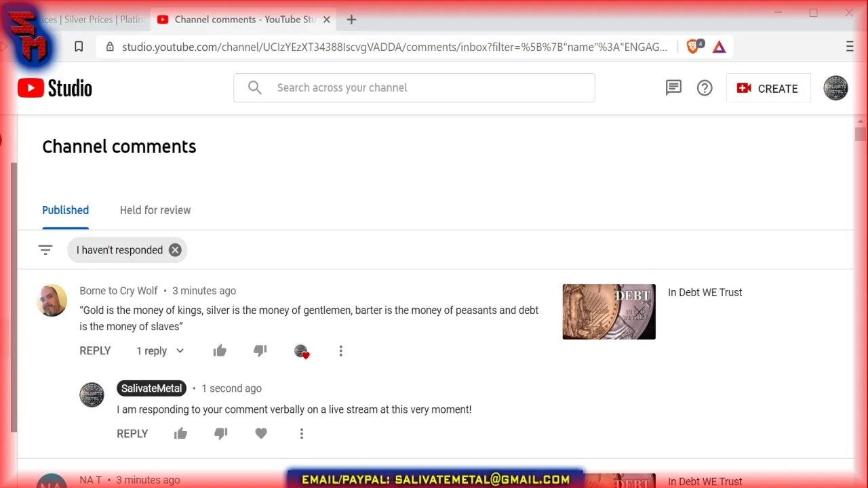Click the Borne to Cry Wolf author name
The height and width of the screenshot is (488, 868).
(x=119, y=291)
